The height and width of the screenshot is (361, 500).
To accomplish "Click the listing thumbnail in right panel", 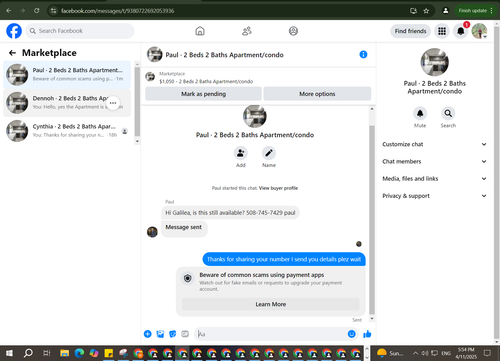I will (434, 62).
